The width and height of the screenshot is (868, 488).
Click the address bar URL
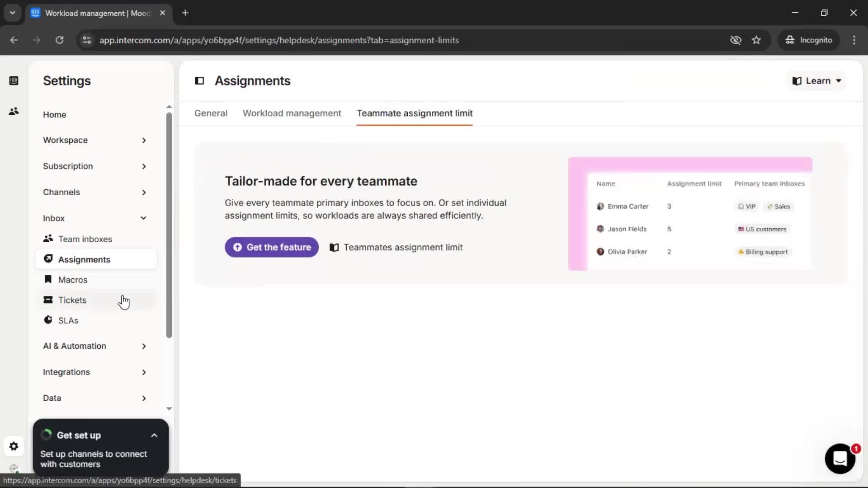279,40
